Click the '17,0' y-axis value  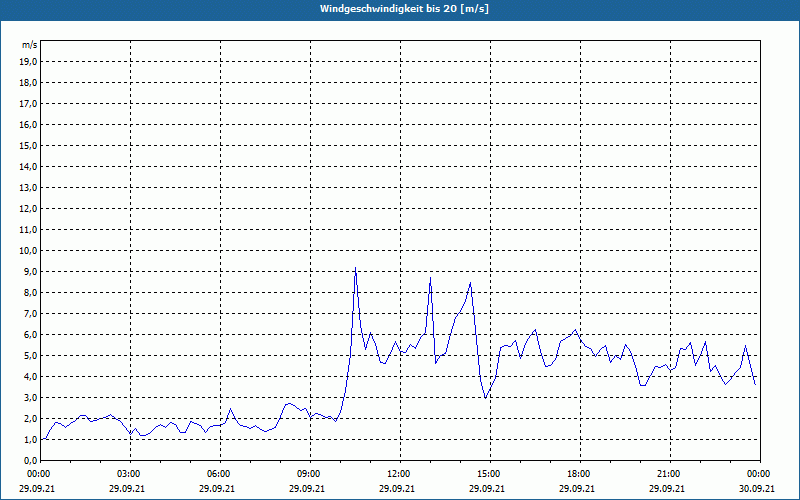pos(29,104)
